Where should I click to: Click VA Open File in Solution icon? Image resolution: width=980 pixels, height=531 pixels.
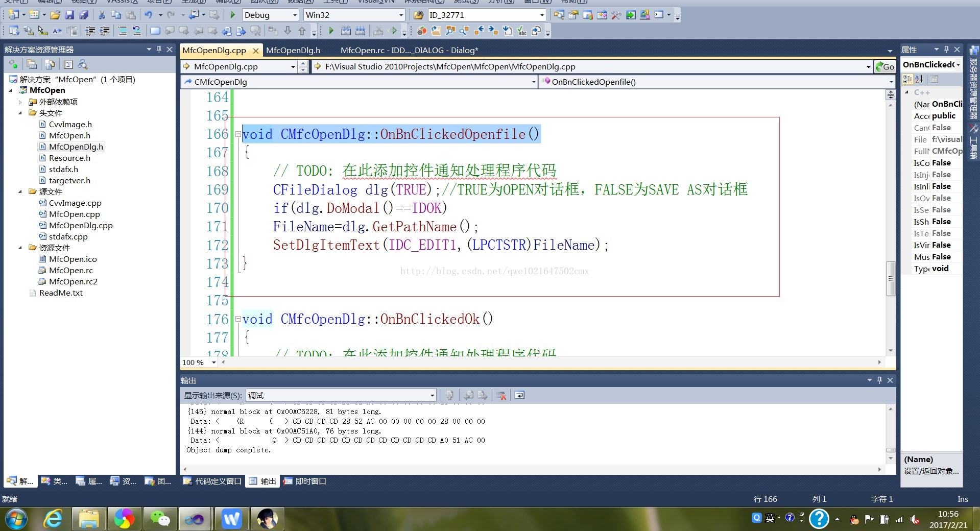pos(436,31)
